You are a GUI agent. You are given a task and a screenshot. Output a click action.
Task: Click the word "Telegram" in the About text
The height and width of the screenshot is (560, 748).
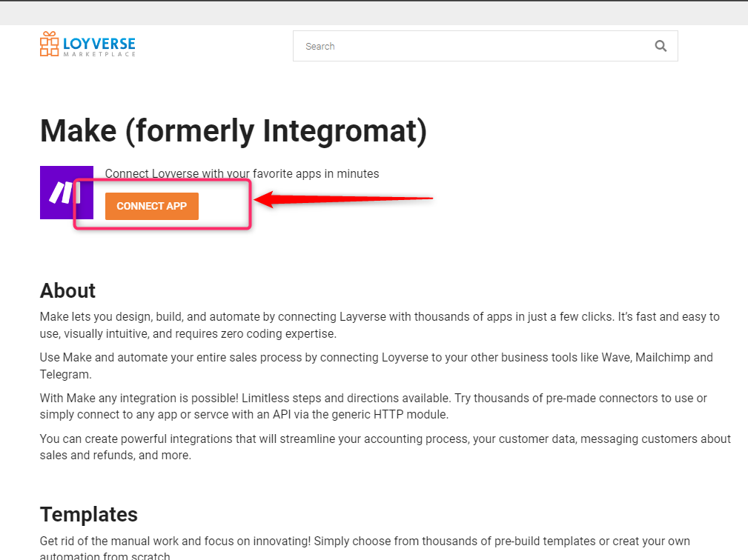(x=64, y=373)
